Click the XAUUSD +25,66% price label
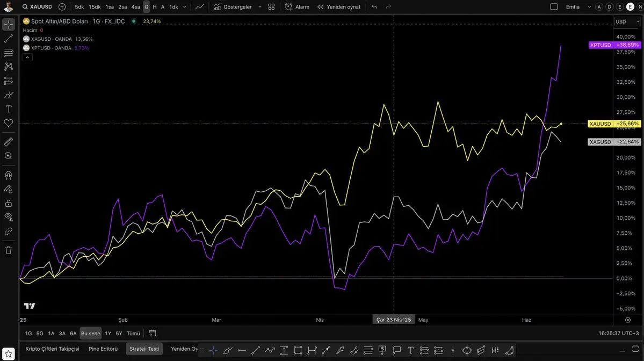 click(x=614, y=124)
